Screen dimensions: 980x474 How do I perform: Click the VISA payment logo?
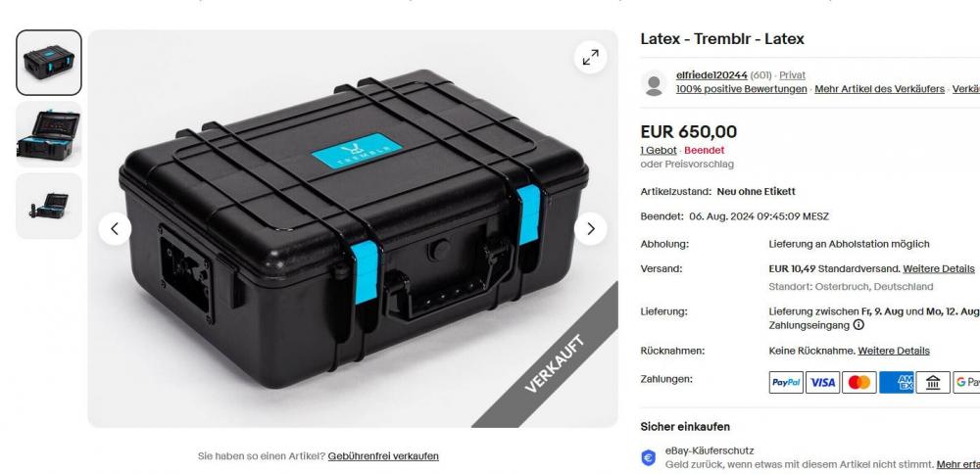coord(822,382)
